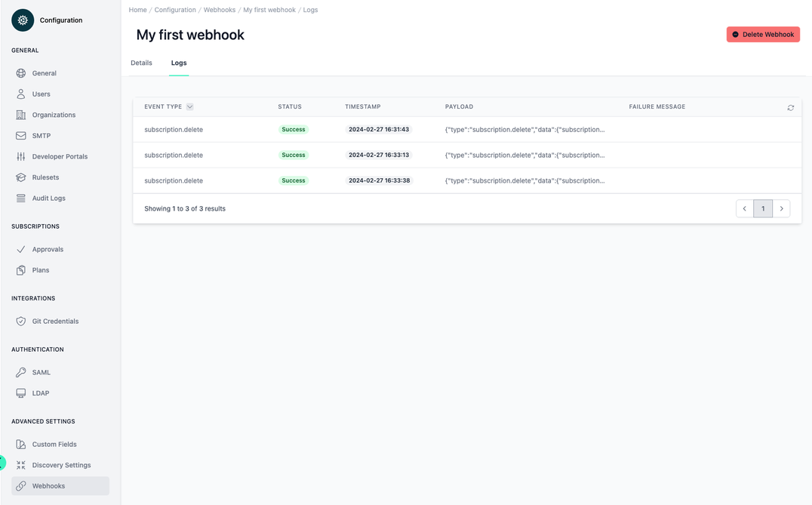Select the Rulesets sidebar icon
Viewport: 812px width, 505px height.
pyautogui.click(x=21, y=177)
